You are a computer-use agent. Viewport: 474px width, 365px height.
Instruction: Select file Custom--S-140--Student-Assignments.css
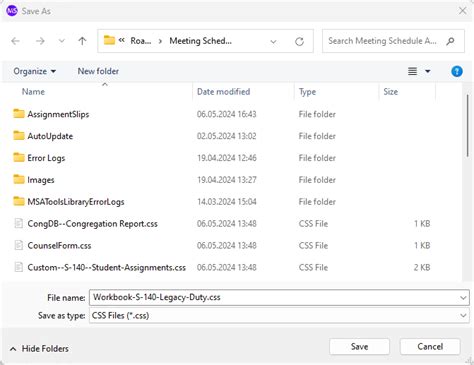(106, 268)
